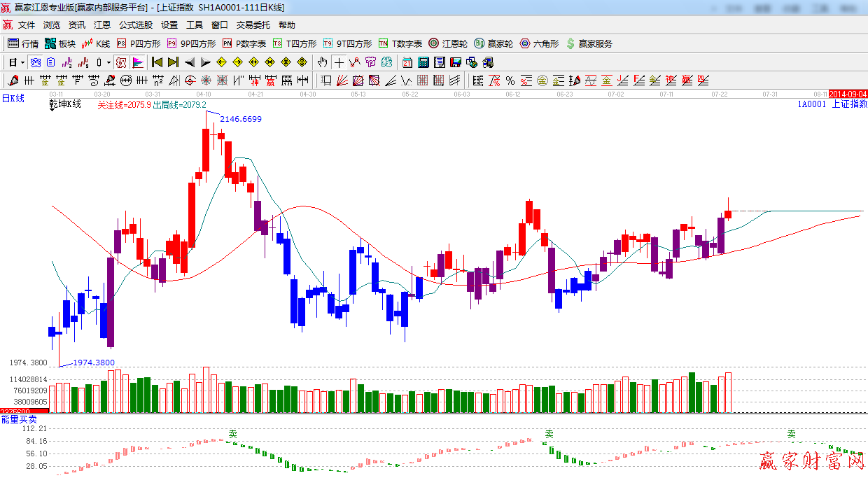This screenshot has height=478, width=868.
Task: Toggle the blue globe-like view button
Action: click(x=35, y=62)
